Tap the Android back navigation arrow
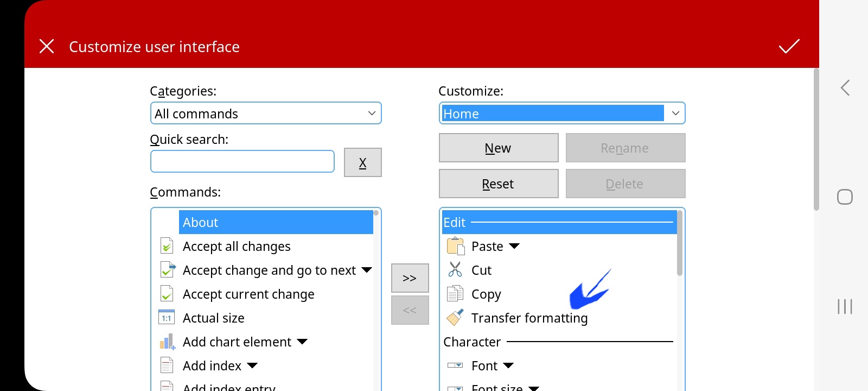The height and width of the screenshot is (391, 868). click(845, 88)
